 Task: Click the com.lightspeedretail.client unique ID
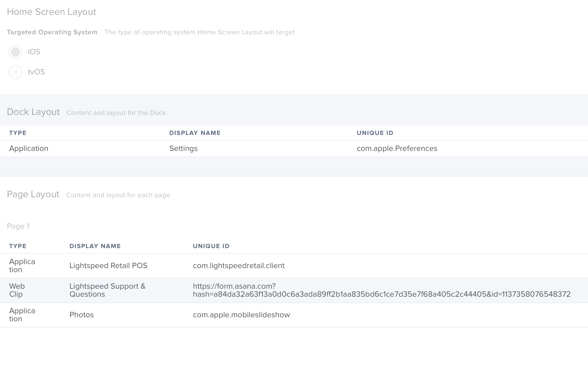point(239,266)
